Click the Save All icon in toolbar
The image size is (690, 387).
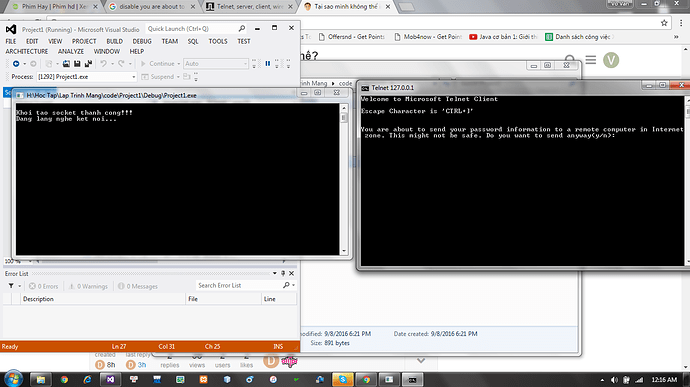click(88, 64)
